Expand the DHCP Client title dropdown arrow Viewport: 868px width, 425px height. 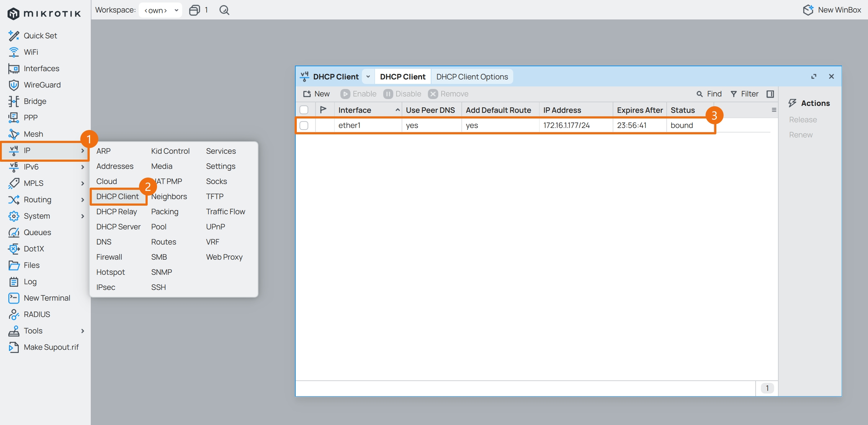tap(368, 77)
